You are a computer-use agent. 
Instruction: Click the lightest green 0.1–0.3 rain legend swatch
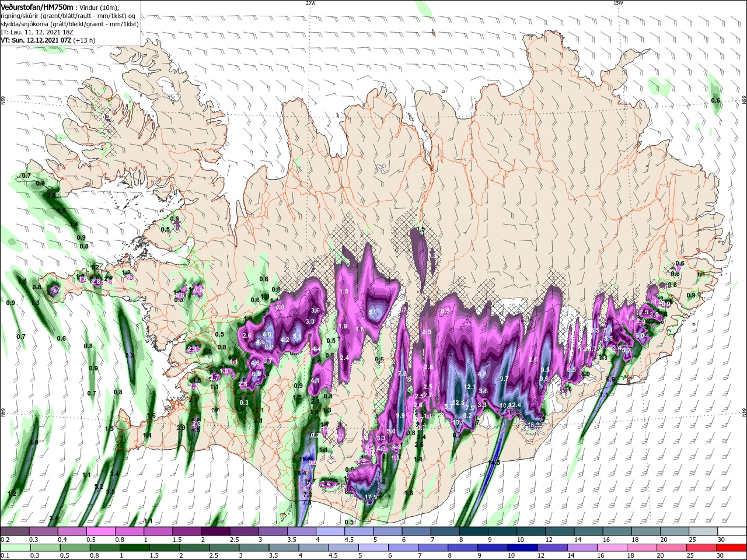[15, 548]
